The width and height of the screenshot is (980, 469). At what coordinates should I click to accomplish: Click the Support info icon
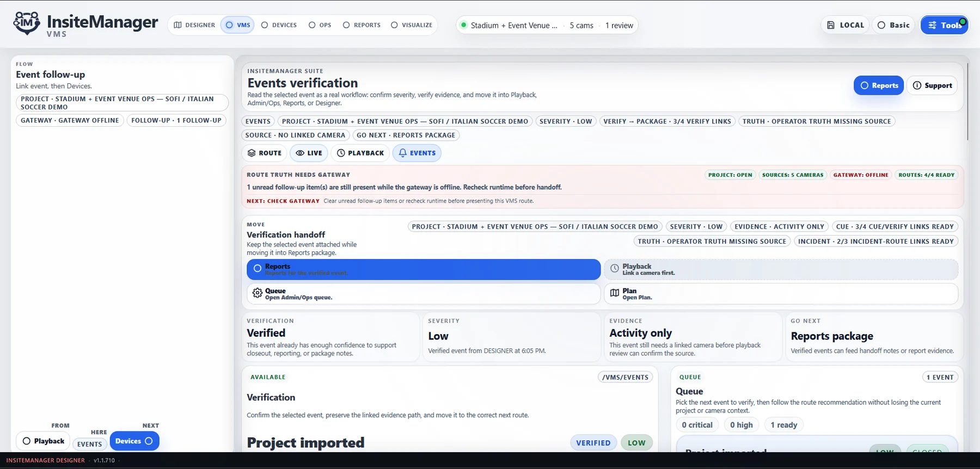click(917, 85)
